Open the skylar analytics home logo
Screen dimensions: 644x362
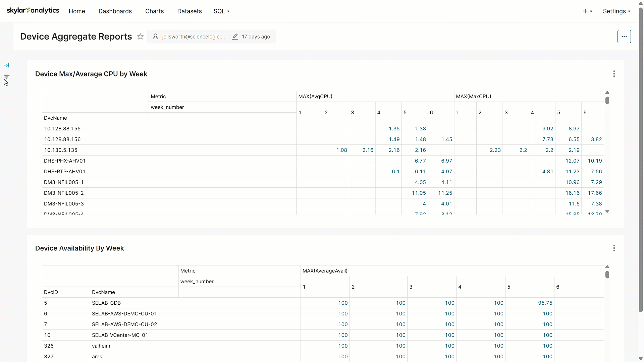(x=33, y=10)
